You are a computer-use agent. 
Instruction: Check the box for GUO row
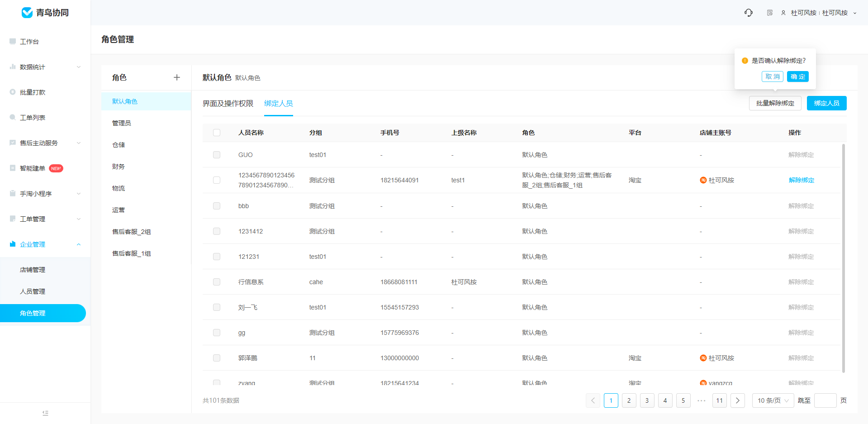(x=217, y=155)
